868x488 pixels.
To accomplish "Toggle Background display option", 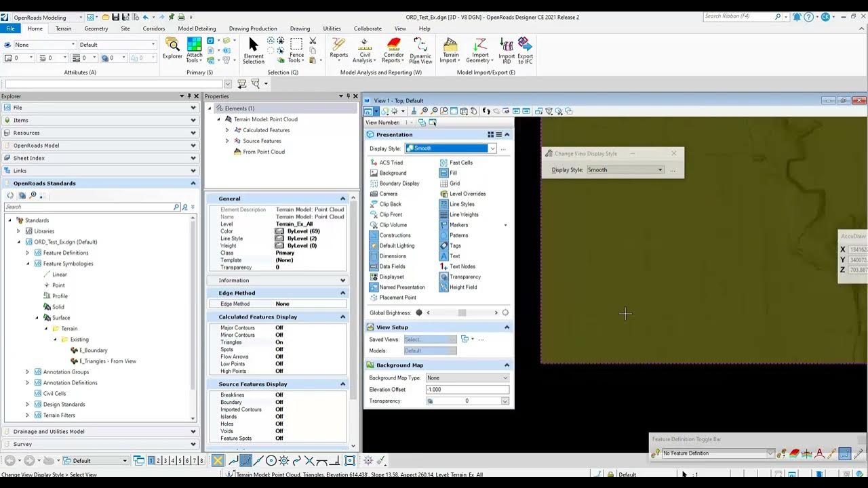I will point(388,173).
